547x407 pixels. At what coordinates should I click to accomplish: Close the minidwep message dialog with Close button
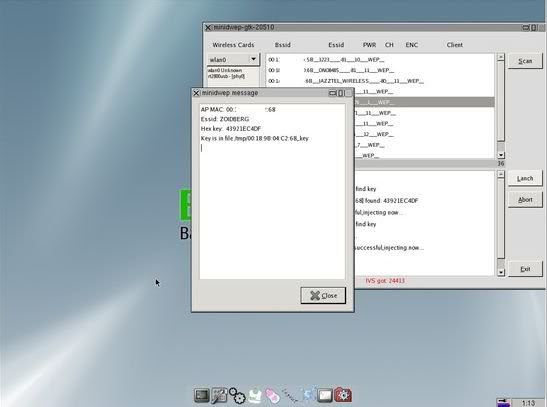[323, 295]
